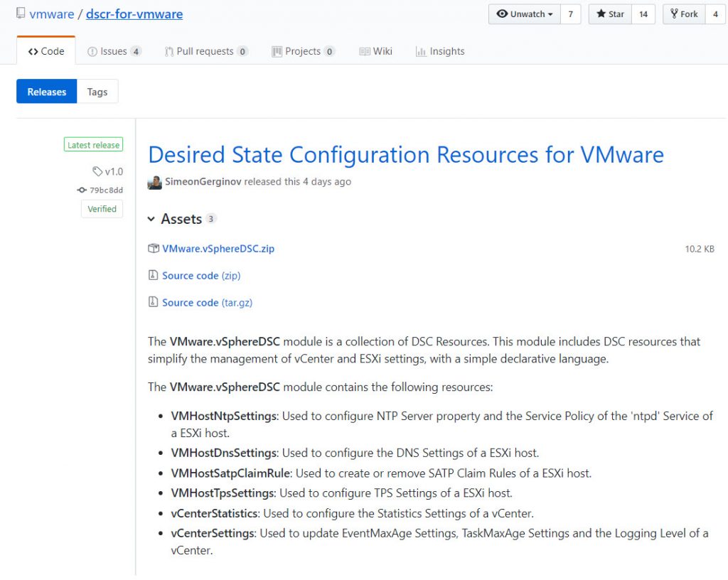
Task: Open the Unwatch dropdown
Action: pos(525,14)
